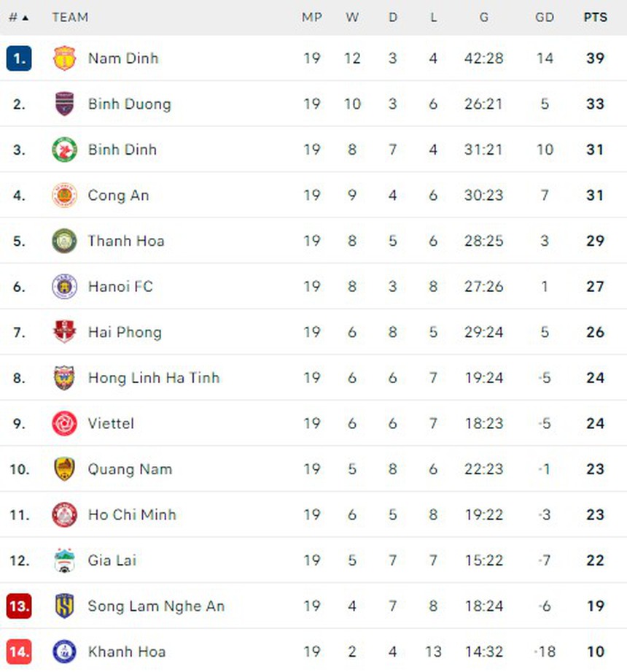Click the Nam Dinh club crest
Image resolution: width=627 pixels, height=672 pixels.
pyautogui.click(x=63, y=58)
